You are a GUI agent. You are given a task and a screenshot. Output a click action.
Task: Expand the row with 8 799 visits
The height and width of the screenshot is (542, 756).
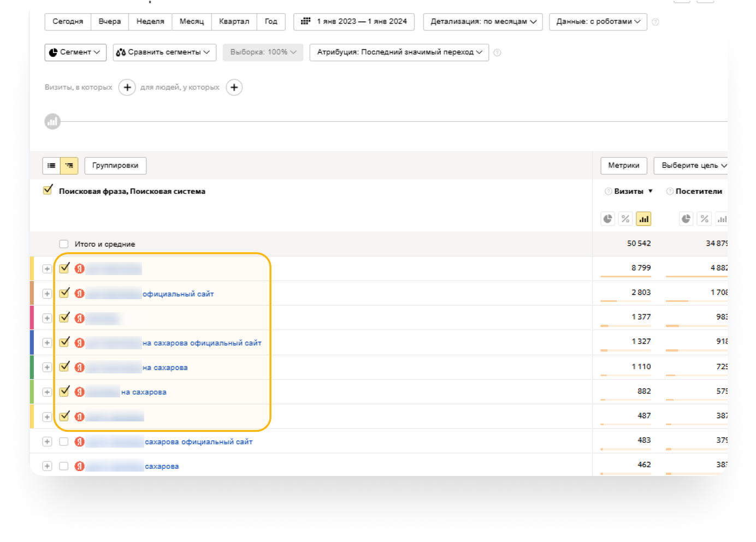pyautogui.click(x=47, y=269)
